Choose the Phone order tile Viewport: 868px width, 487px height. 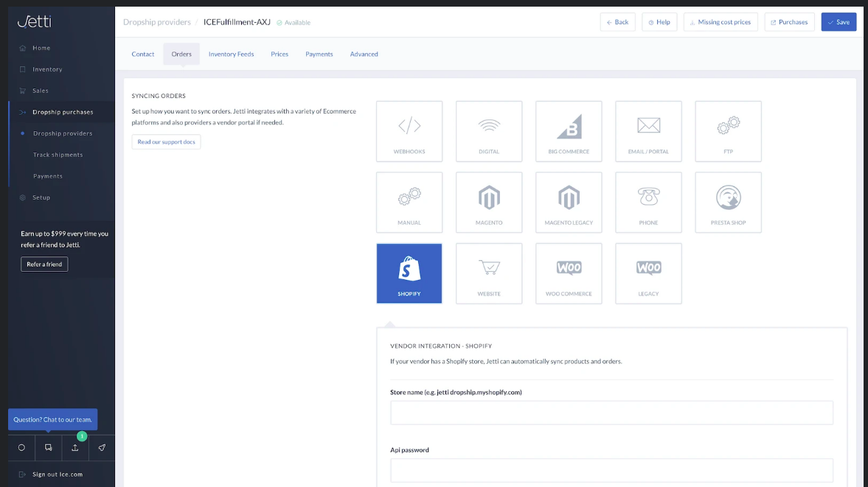click(648, 203)
